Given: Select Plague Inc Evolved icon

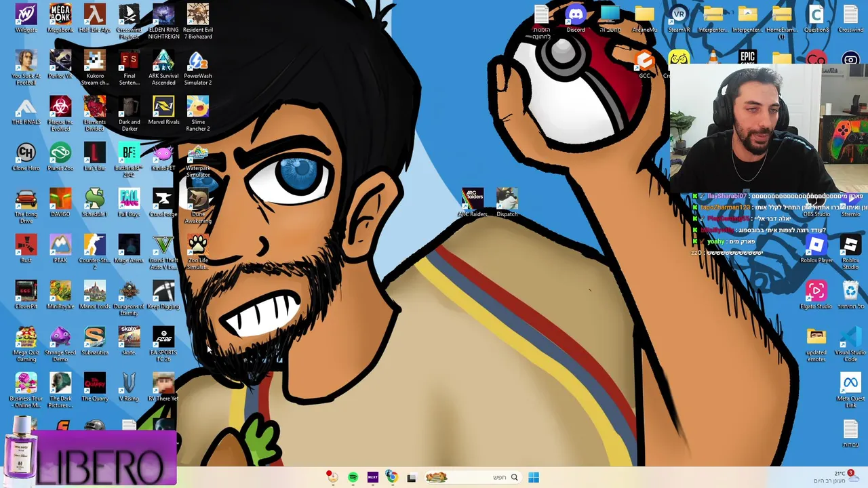Looking at the screenshot, I should point(60,113).
